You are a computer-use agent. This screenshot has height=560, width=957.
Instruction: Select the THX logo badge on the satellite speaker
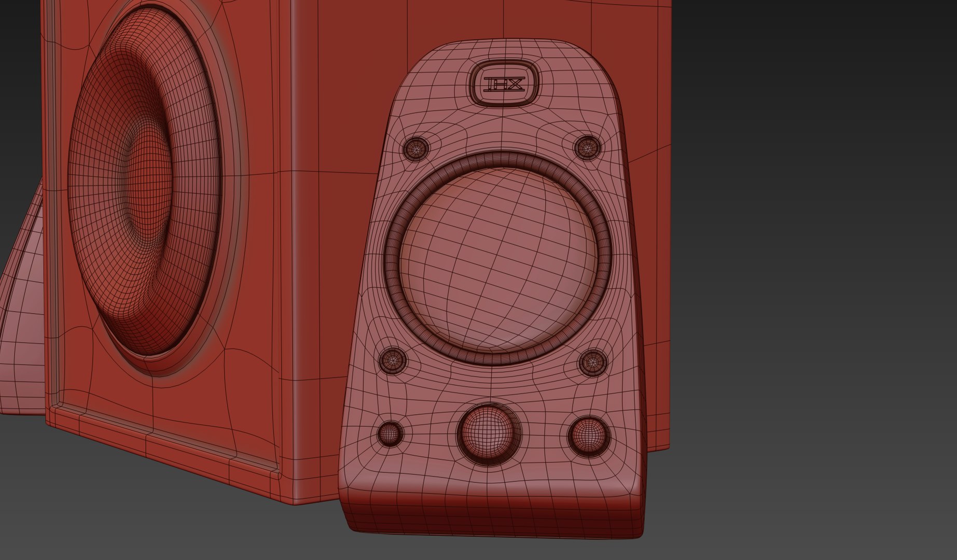click(505, 83)
